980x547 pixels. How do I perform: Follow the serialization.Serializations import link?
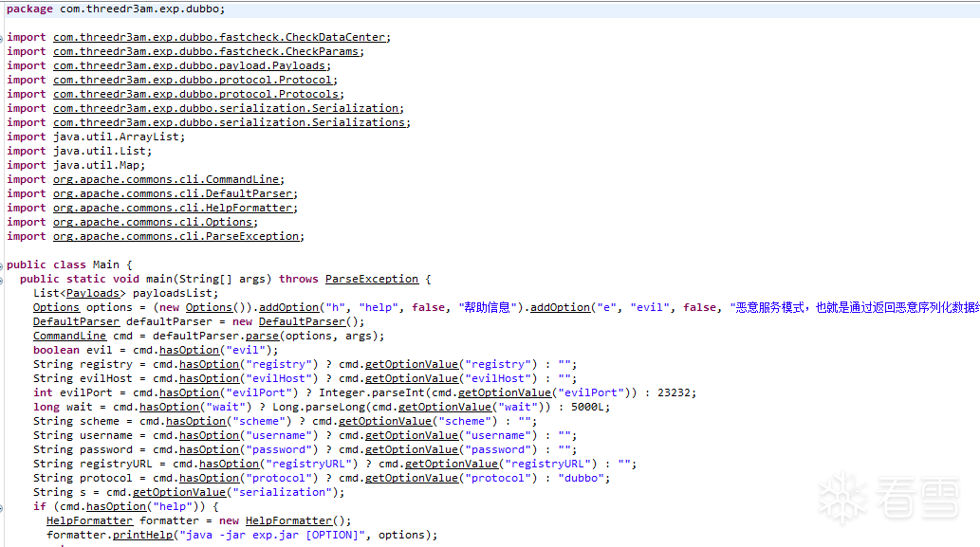[229, 123]
